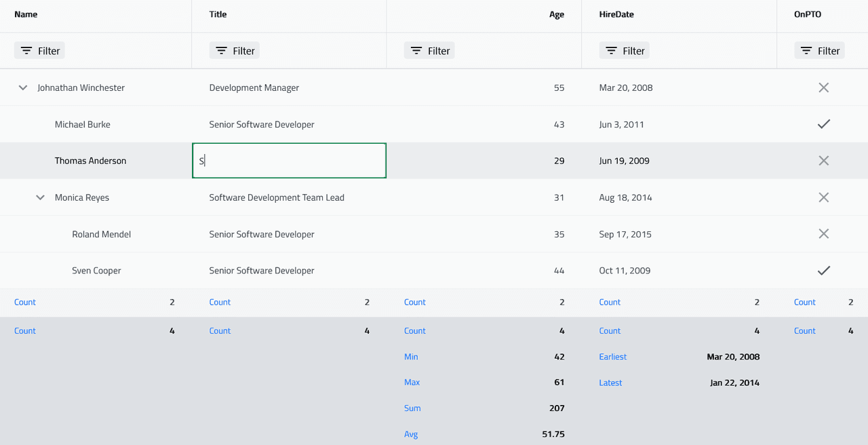Select the Michael Burke name cell
This screenshot has height=445, width=868.
click(x=96, y=124)
